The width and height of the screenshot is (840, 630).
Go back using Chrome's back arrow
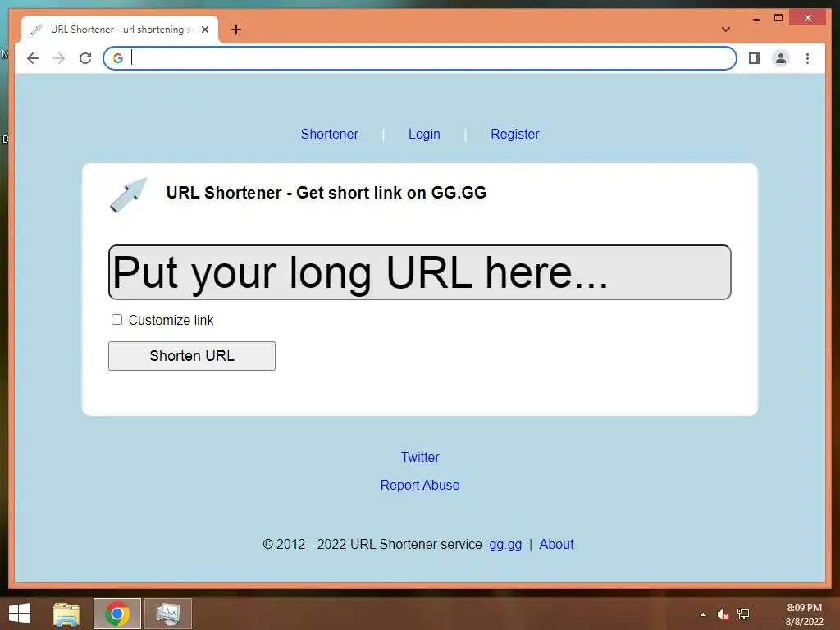click(33, 58)
